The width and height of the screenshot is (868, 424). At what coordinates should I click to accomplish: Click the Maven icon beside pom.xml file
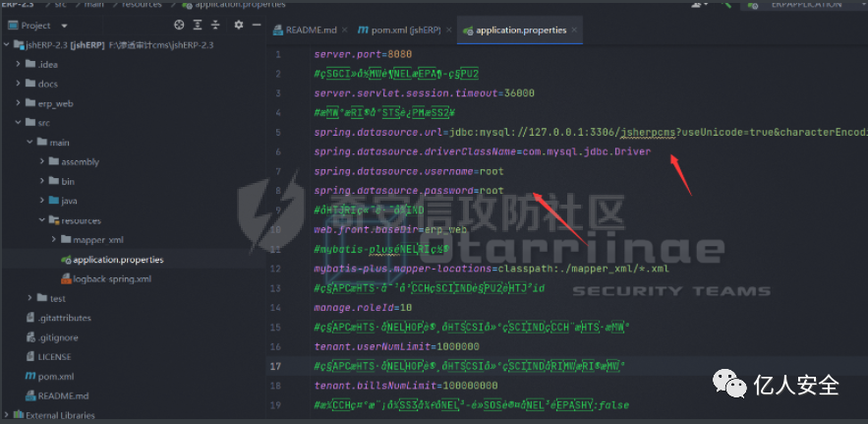(x=30, y=377)
